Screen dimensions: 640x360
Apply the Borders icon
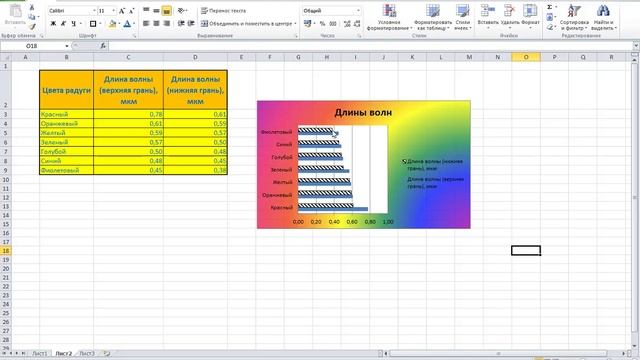pyautogui.click(x=93, y=24)
